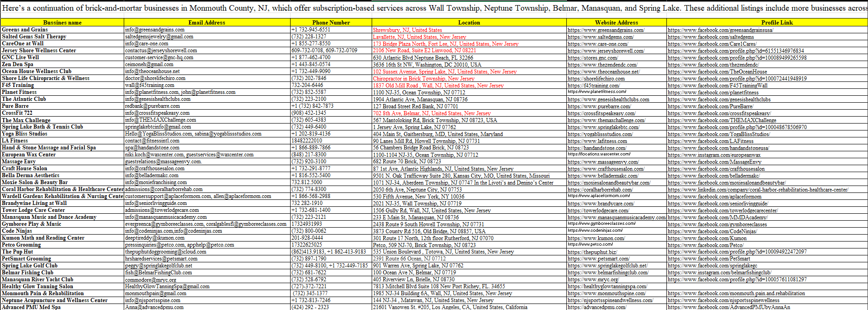Select the "Gymboree Play & Music" cell
This screenshot has height=310, width=868.
click(x=62, y=224)
